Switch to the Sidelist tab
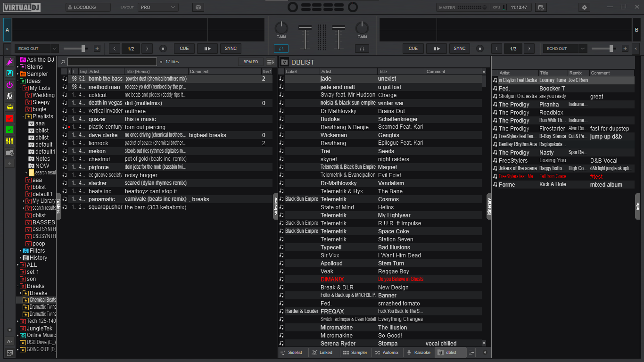The image size is (644, 362). coord(292,353)
